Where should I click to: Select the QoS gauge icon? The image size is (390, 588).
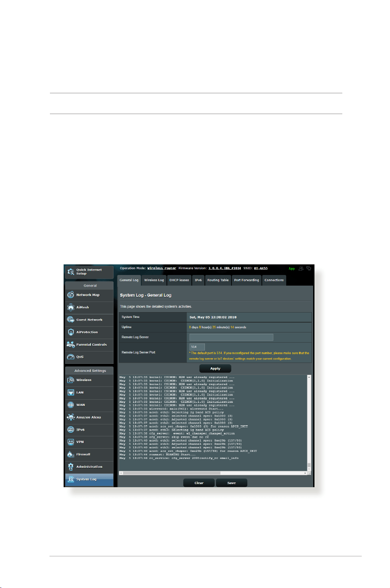click(x=71, y=357)
